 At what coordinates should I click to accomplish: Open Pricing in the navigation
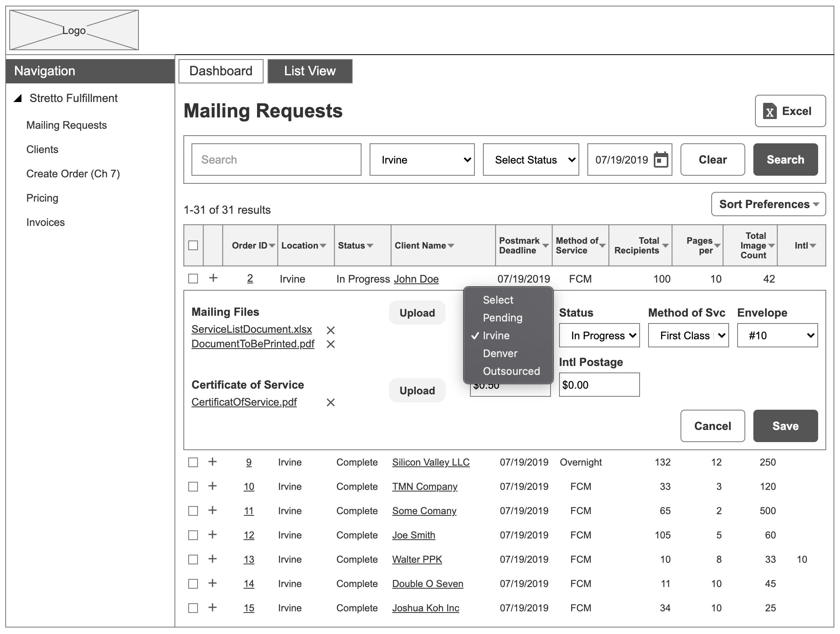(x=42, y=198)
